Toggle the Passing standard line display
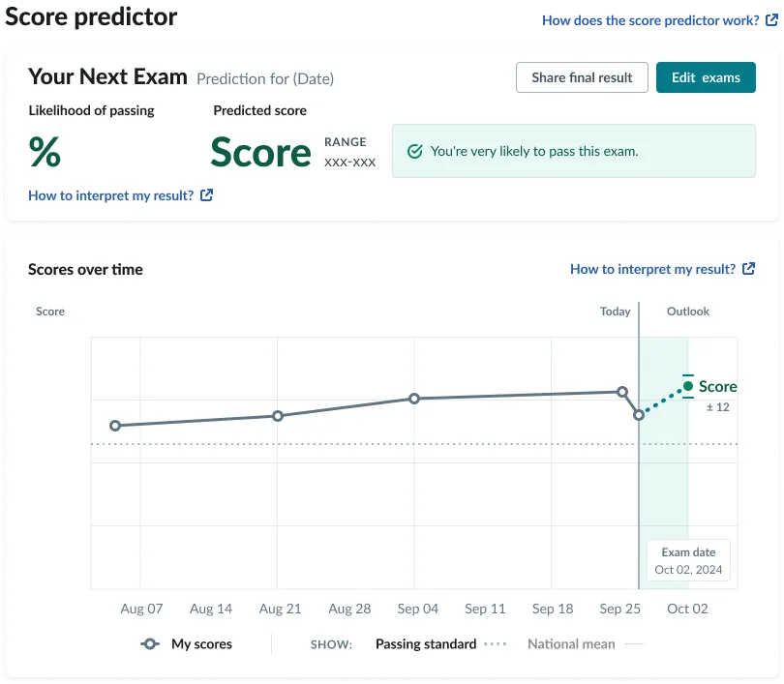The height and width of the screenshot is (684, 784). click(x=440, y=644)
